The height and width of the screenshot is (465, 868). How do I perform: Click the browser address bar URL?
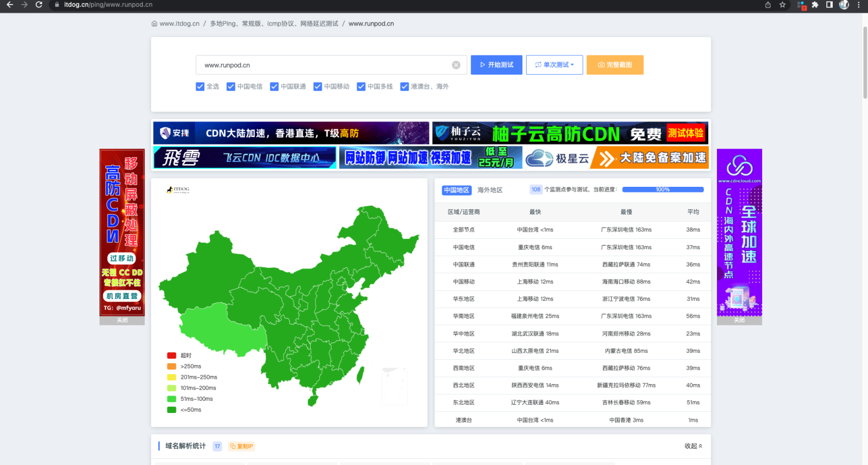click(108, 5)
